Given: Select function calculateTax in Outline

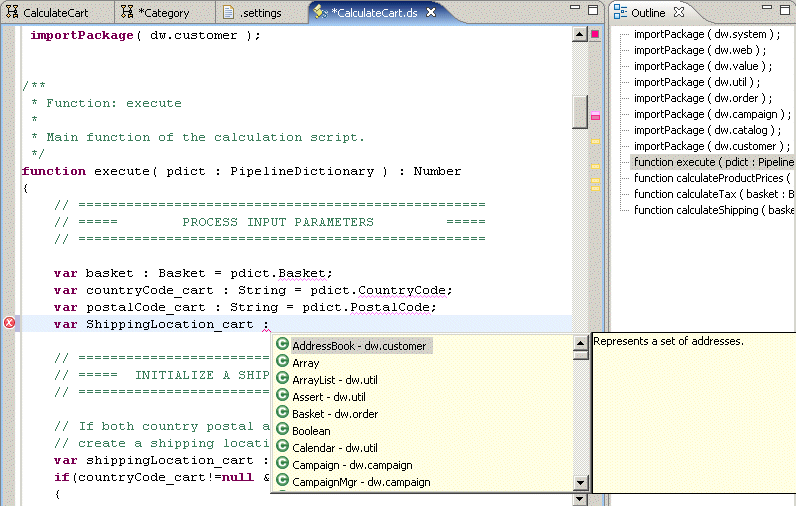Looking at the screenshot, I should 713,194.
